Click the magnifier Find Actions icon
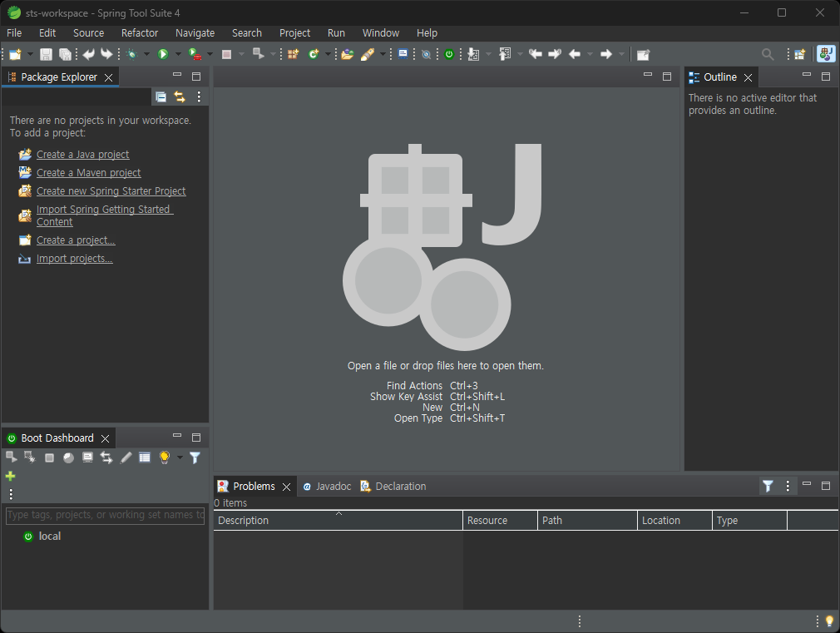 pos(768,54)
